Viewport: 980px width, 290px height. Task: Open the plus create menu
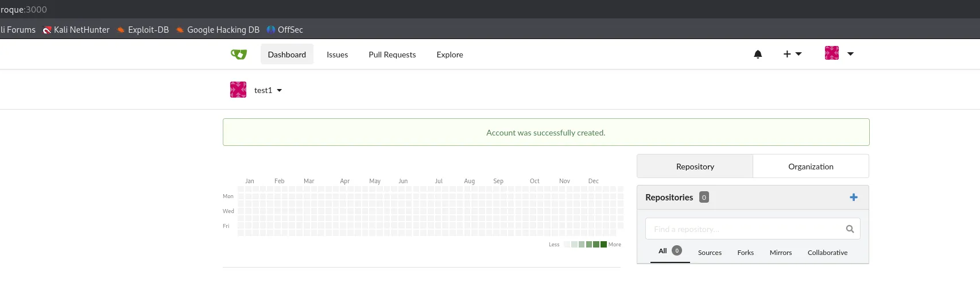[x=792, y=54]
